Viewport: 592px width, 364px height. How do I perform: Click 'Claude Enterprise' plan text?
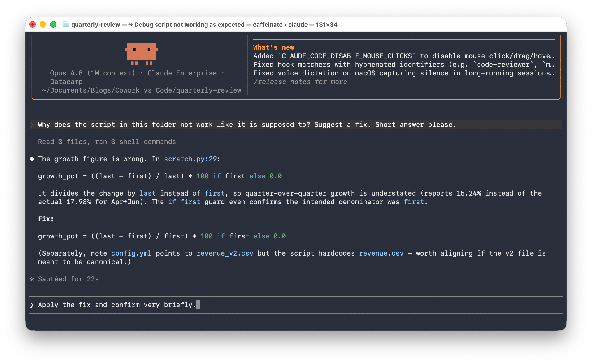(x=182, y=73)
